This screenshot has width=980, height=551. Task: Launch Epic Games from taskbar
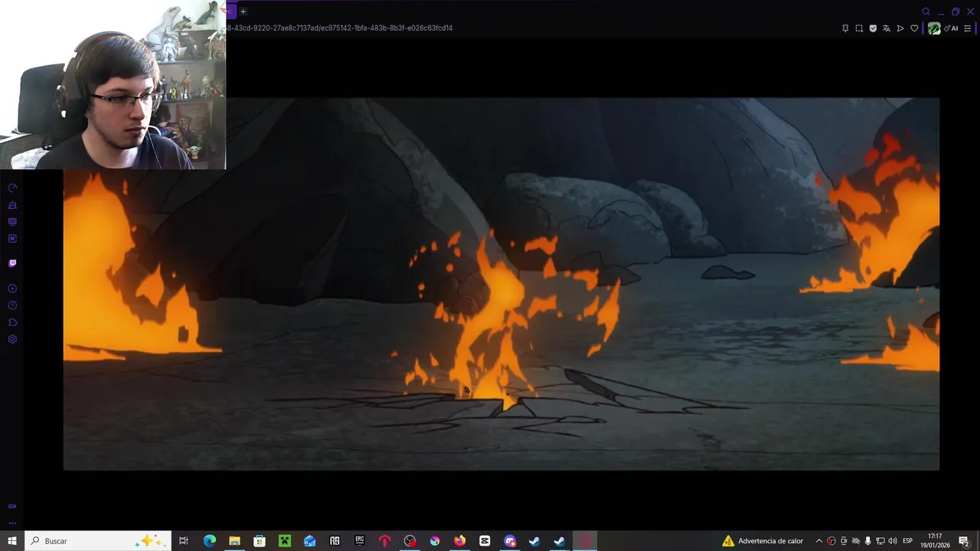[360, 541]
